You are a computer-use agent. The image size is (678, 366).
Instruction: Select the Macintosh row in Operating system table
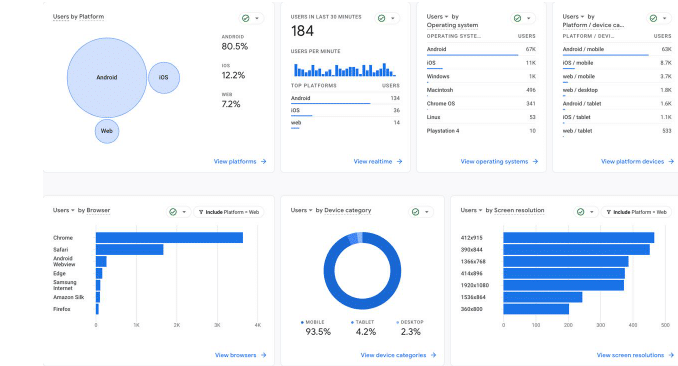tap(481, 90)
